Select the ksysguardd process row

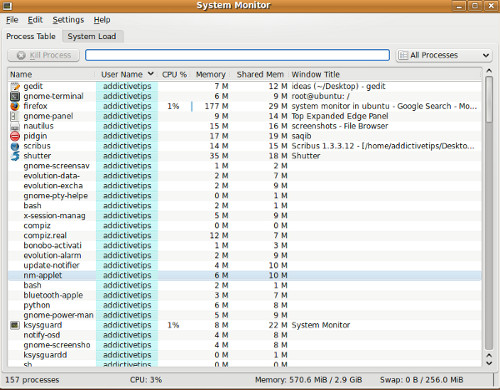pos(245,355)
